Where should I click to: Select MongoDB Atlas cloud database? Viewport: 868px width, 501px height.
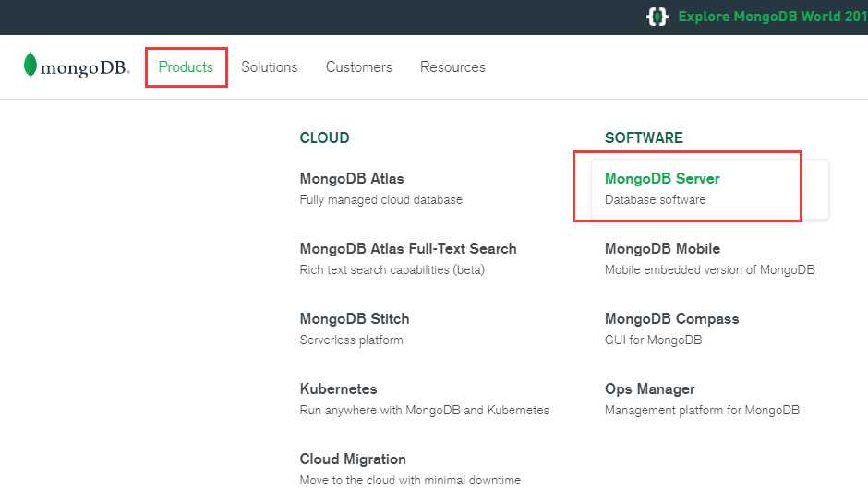click(x=352, y=179)
